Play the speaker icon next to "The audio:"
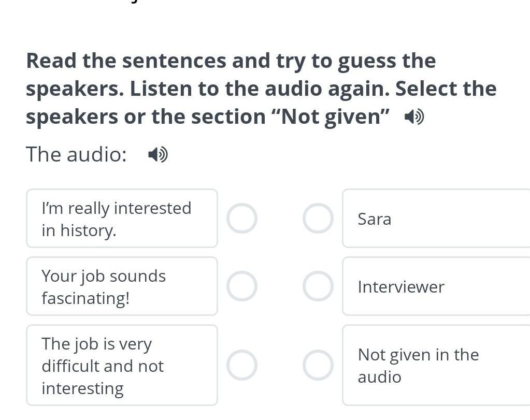The image size is (530, 420). tap(157, 154)
